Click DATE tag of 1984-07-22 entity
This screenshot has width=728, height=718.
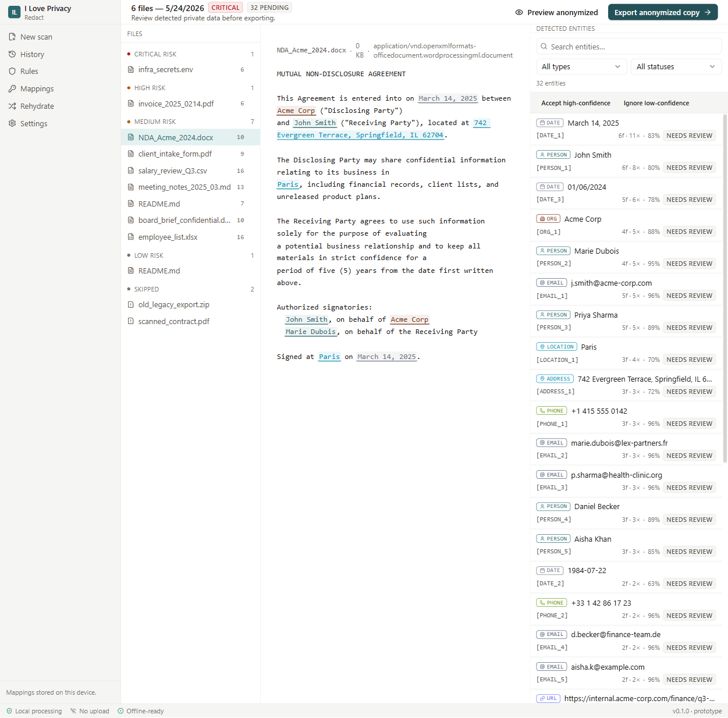(550, 570)
